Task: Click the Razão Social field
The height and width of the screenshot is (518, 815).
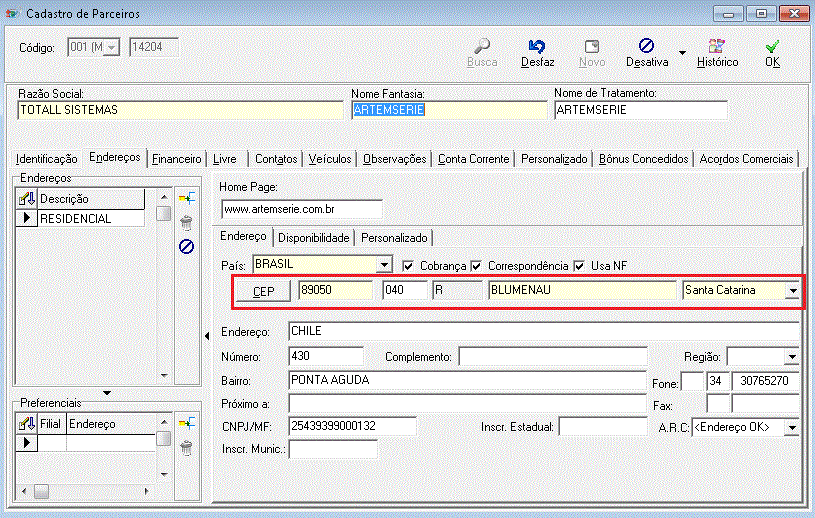Action: coord(180,110)
